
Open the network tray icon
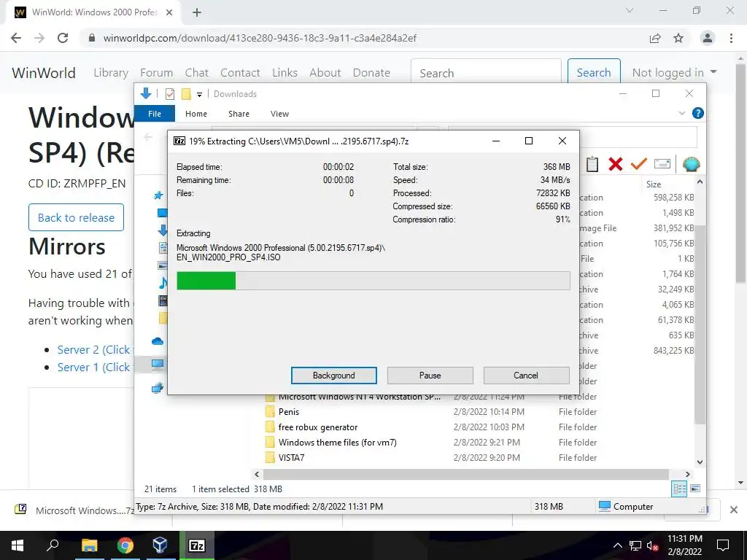[x=635, y=545]
